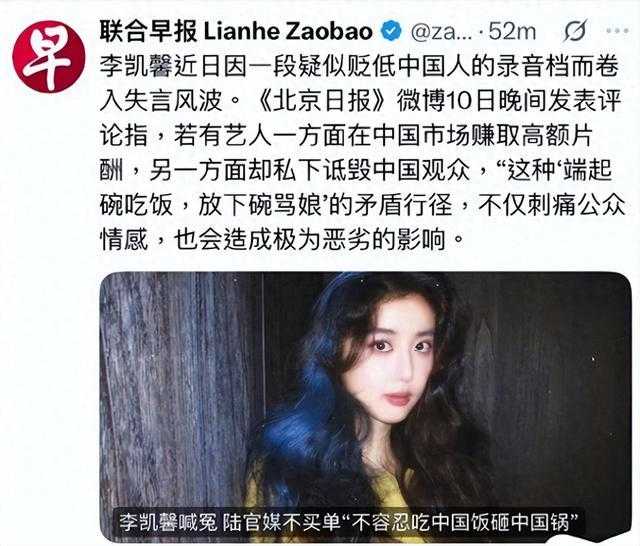
Task: Open the red Zaobao profile avatar
Action: point(49,56)
